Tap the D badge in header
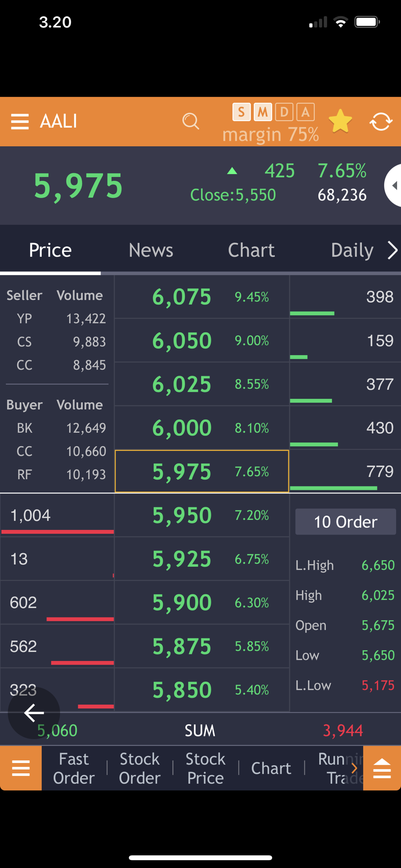 (284, 112)
